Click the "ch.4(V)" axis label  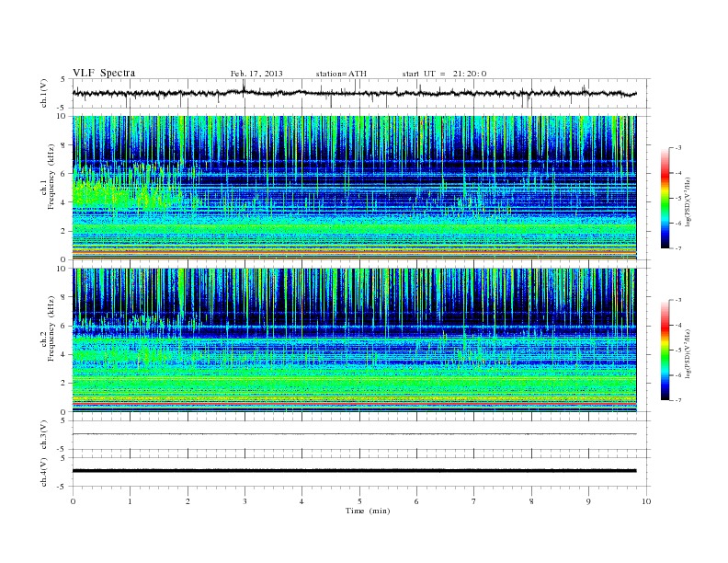44,472
